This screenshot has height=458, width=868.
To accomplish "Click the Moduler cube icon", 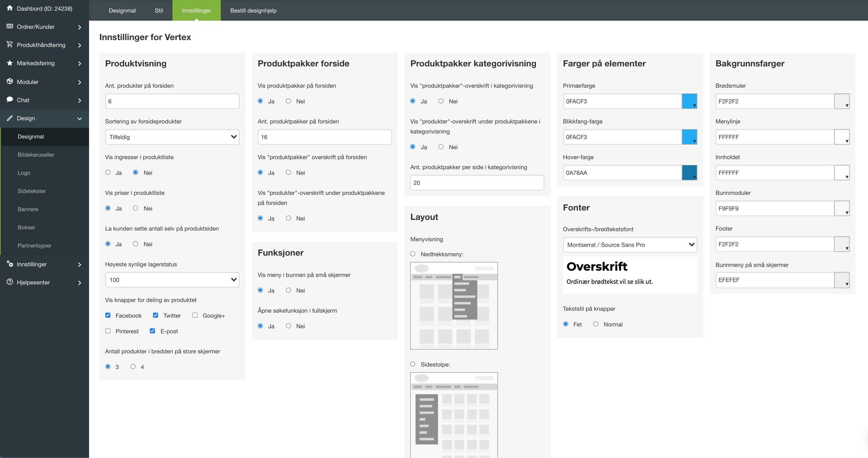I will 10,81.
